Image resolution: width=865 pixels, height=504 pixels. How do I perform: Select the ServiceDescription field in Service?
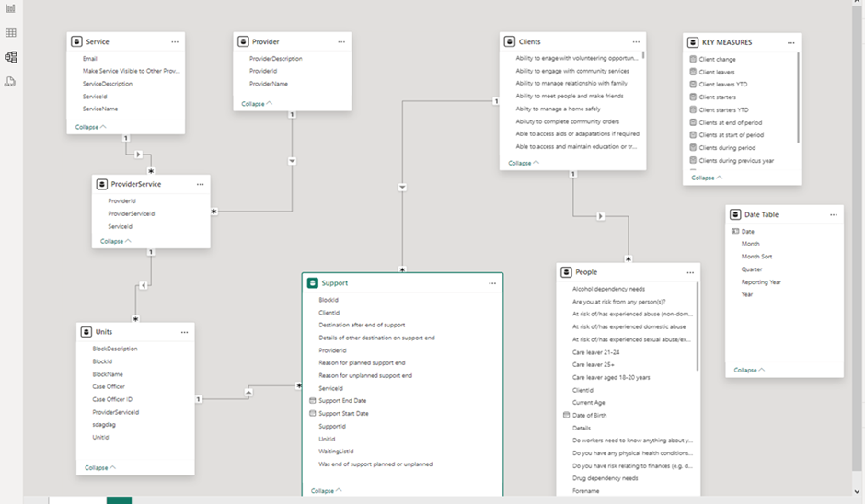[x=108, y=84]
